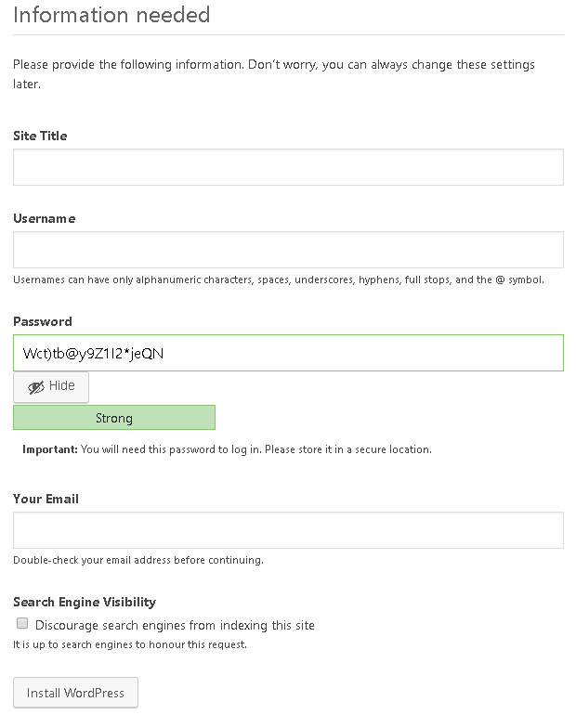Click the 'honour this request' note
The width and height of the screenshot is (576, 728).
pyautogui.click(x=130, y=644)
